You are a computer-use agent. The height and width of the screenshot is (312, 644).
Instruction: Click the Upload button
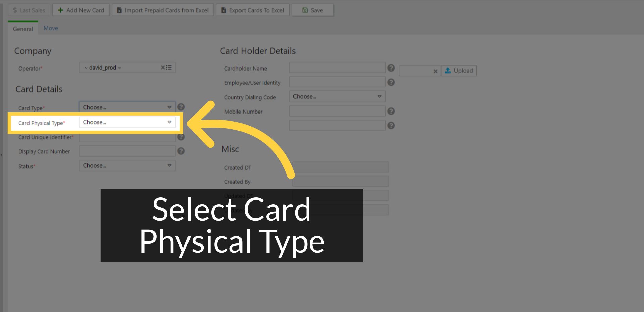459,71
